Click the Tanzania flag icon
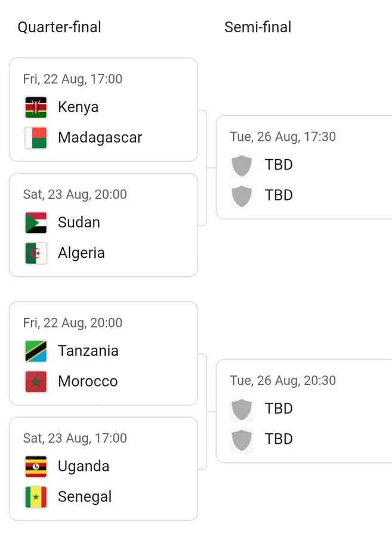Image resolution: width=392 pixels, height=537 pixels. [36, 351]
